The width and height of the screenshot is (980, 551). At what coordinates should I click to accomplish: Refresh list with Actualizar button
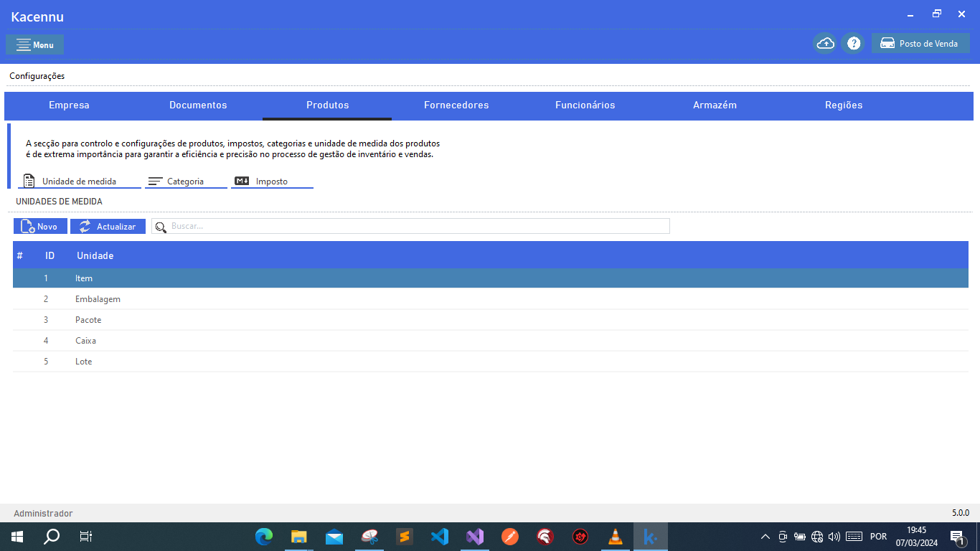click(x=108, y=226)
